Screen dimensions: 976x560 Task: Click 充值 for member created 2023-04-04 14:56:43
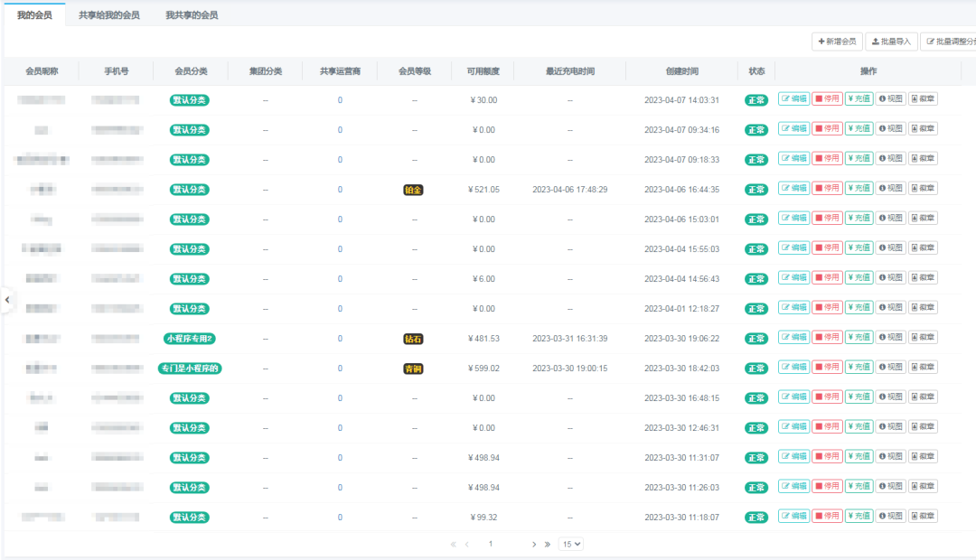859,278
